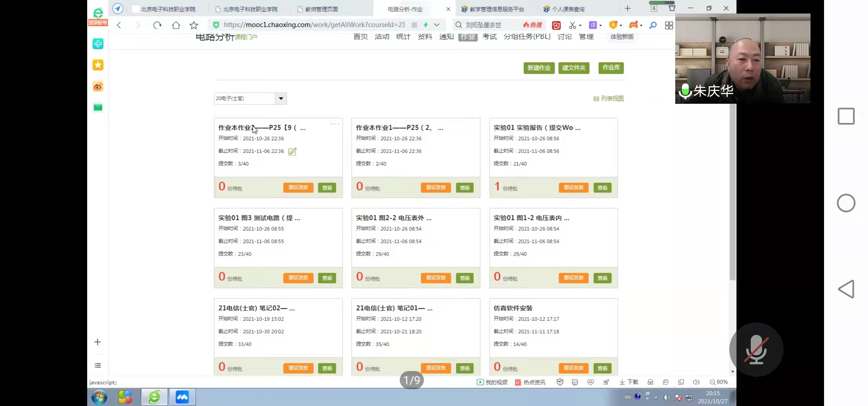Image resolution: width=868 pixels, height=406 pixels.
Task: Click the edit pencil icon beside deadline
Action: tap(292, 151)
